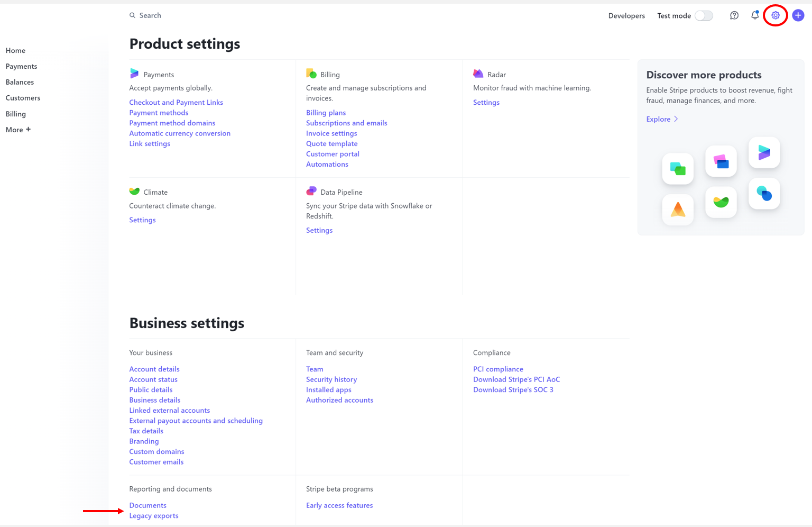Download Stripe's SOC 3
Screen dimensions: 812x527
(x=513, y=389)
